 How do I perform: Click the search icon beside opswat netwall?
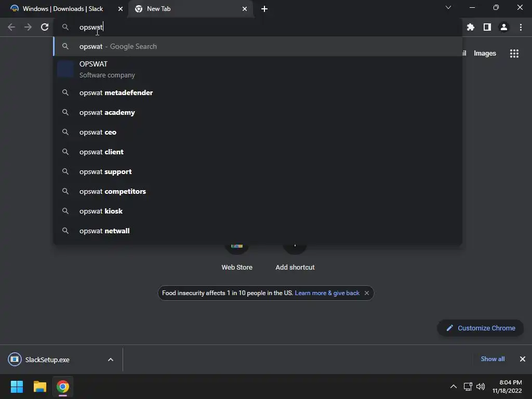[65, 230]
